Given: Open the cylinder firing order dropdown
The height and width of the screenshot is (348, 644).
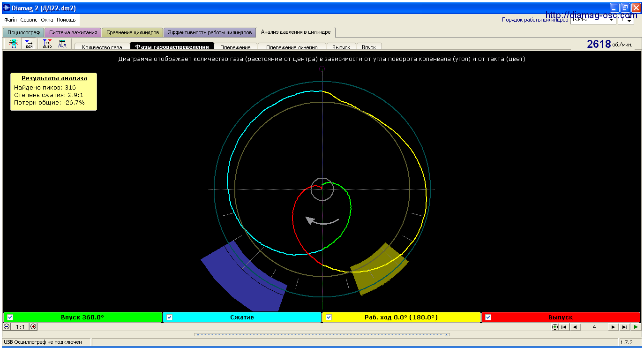Looking at the screenshot, I should (592, 20).
